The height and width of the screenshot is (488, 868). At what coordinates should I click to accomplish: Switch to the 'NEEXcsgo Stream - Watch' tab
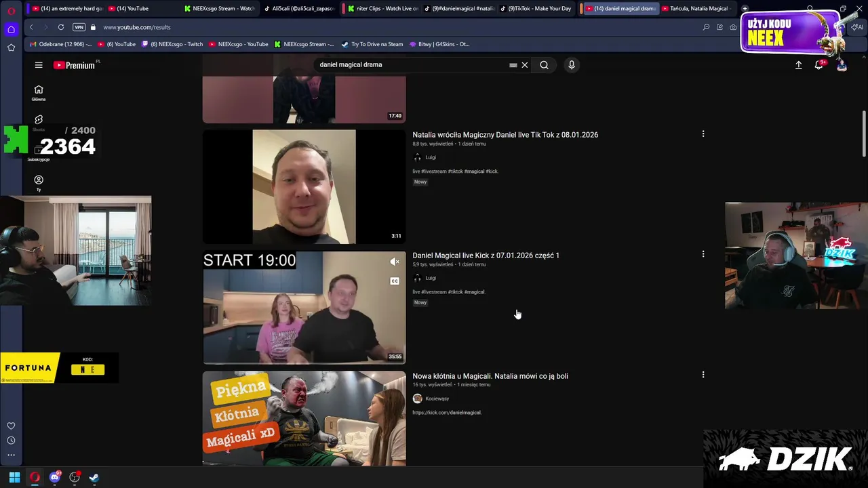[220, 9]
